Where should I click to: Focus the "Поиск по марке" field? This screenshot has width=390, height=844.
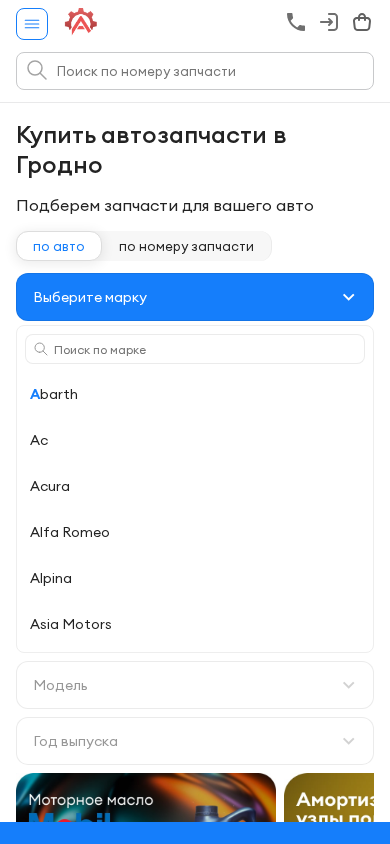[195, 349]
